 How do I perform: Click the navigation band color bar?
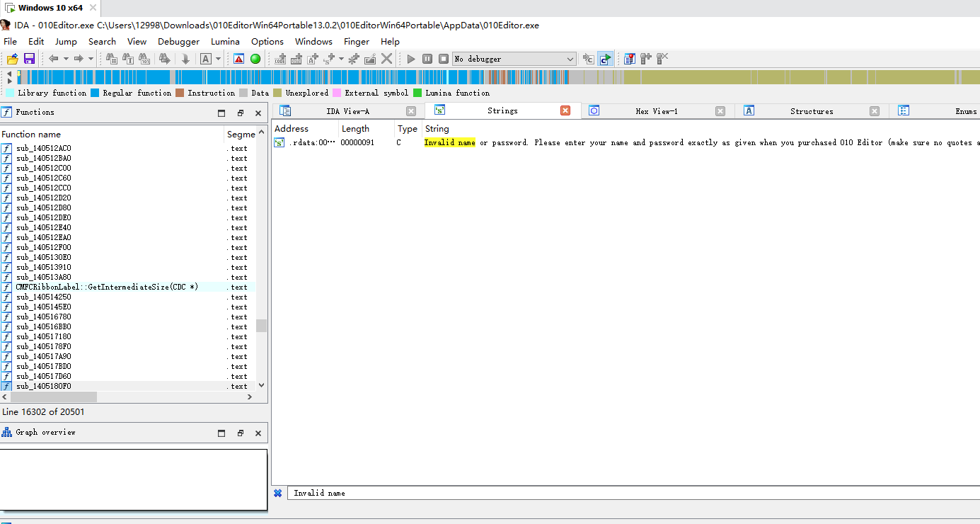click(x=425, y=76)
